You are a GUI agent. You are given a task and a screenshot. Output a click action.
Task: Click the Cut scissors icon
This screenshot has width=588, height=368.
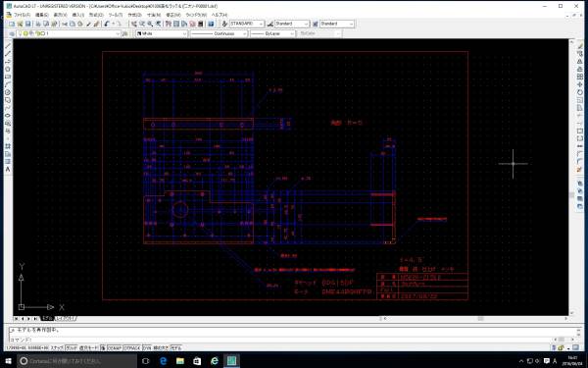coord(65,24)
